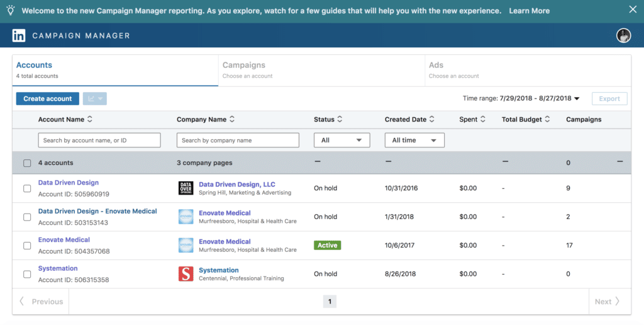This screenshot has height=325, width=644.
Task: Click Enovate Medical logo in second row
Action: pyautogui.click(x=186, y=217)
